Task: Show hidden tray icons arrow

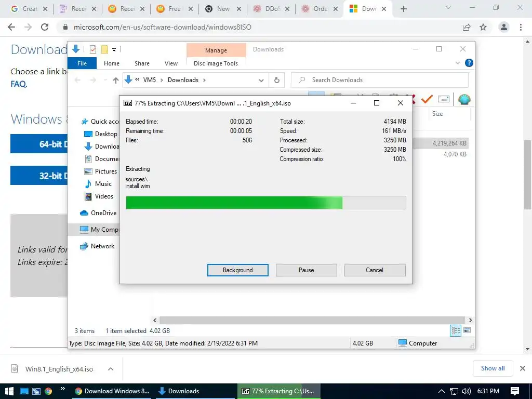Action: [x=442, y=391]
